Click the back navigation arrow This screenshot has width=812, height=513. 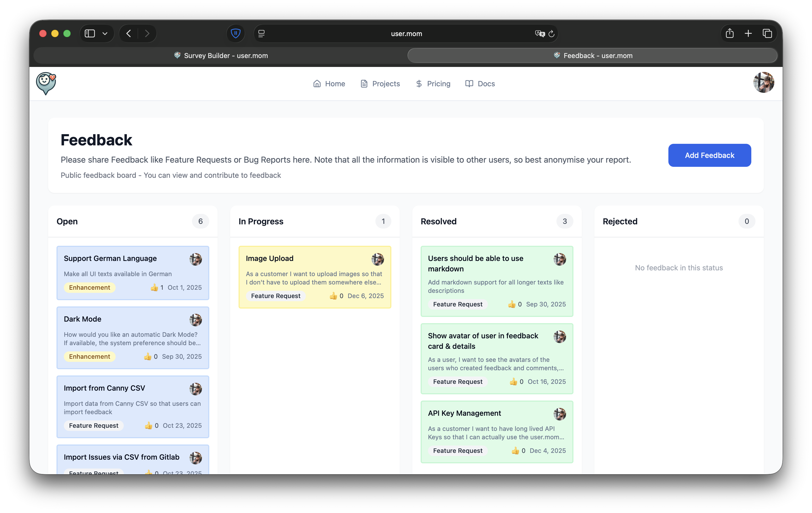(128, 33)
